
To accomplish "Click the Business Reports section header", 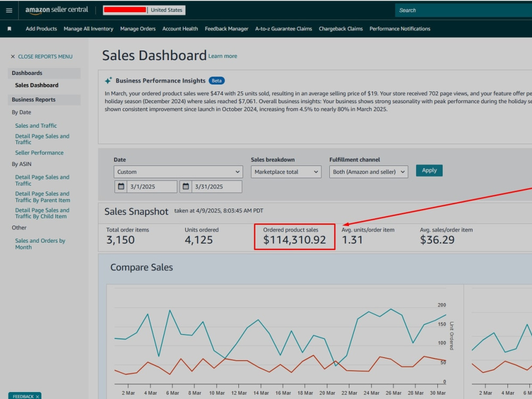I will 44,100.
